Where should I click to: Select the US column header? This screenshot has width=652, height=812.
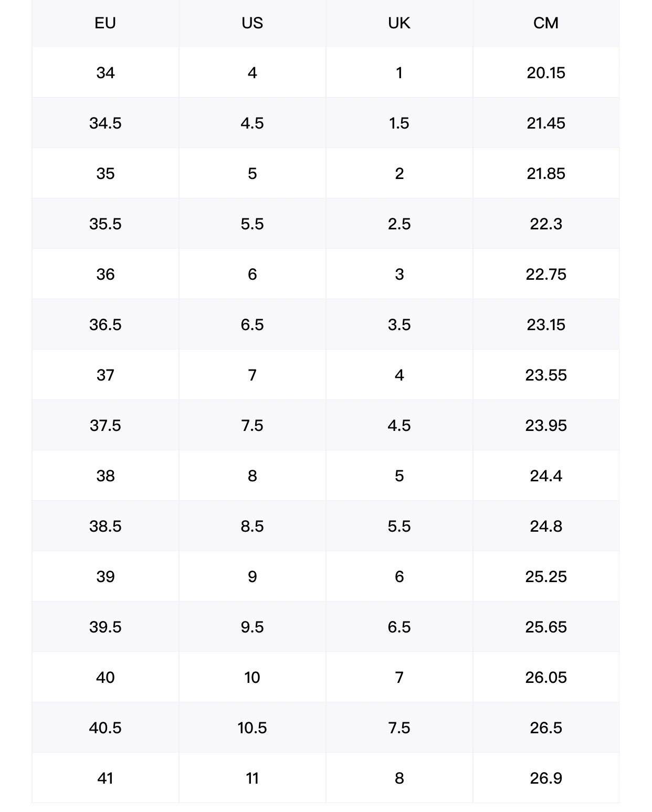(252, 23)
